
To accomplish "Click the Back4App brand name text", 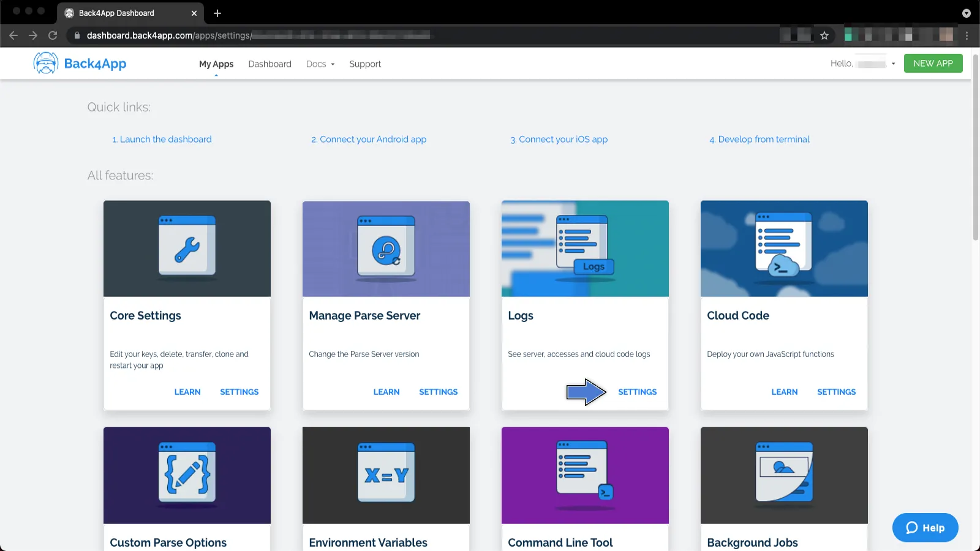I will (95, 64).
